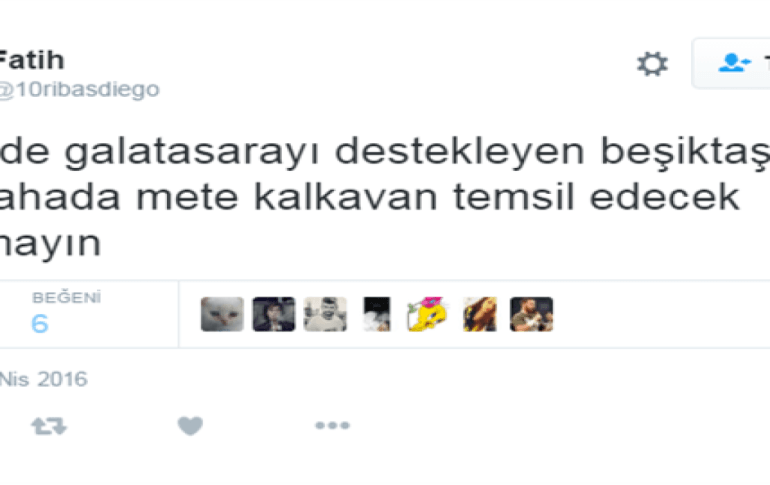770x485 pixels.
Task: Open the Fatih profile name
Action: click(x=31, y=60)
